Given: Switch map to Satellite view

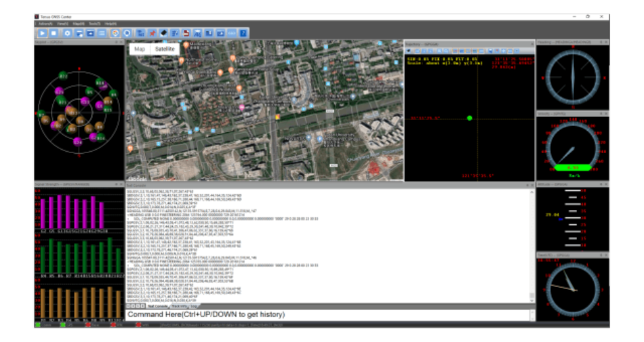Looking at the screenshot, I should 165,49.
